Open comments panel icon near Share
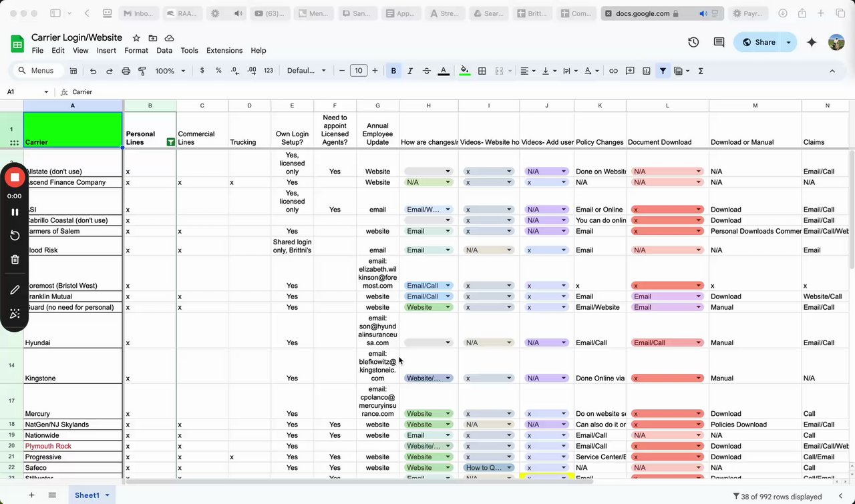855x504 pixels. (x=719, y=42)
